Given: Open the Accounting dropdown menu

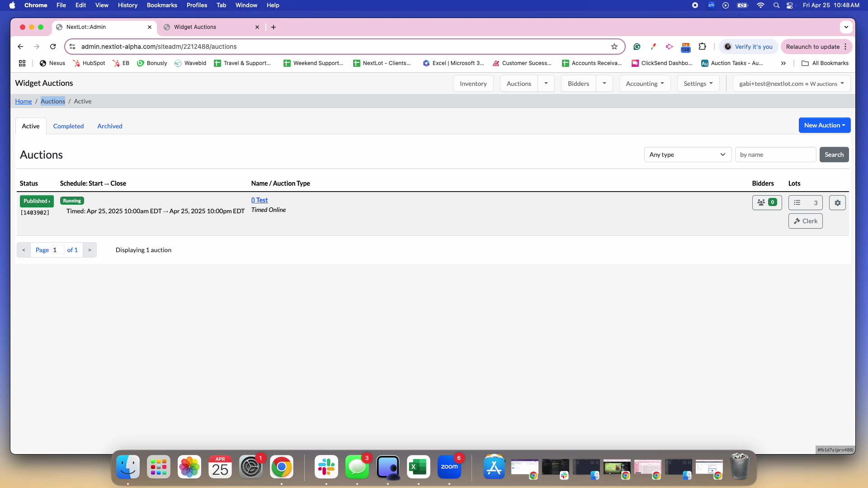Looking at the screenshot, I should [x=645, y=84].
